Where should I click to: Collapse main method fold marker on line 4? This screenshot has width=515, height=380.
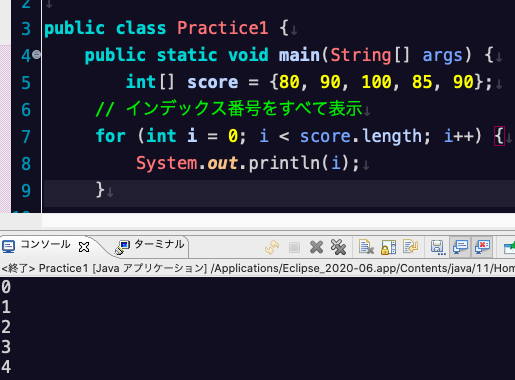tap(37, 54)
